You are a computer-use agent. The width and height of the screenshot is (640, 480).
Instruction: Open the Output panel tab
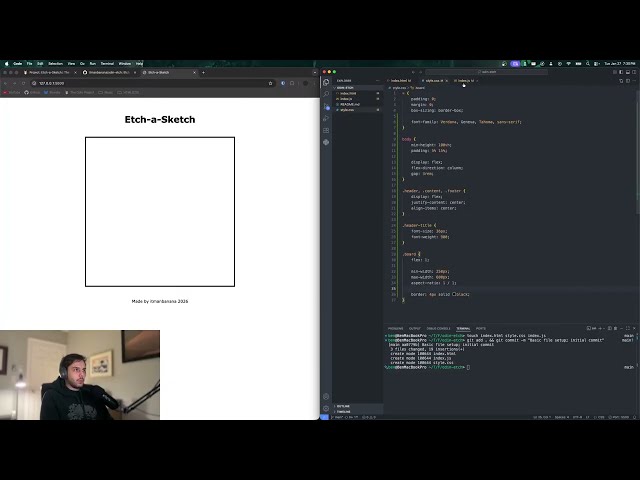click(x=415, y=329)
